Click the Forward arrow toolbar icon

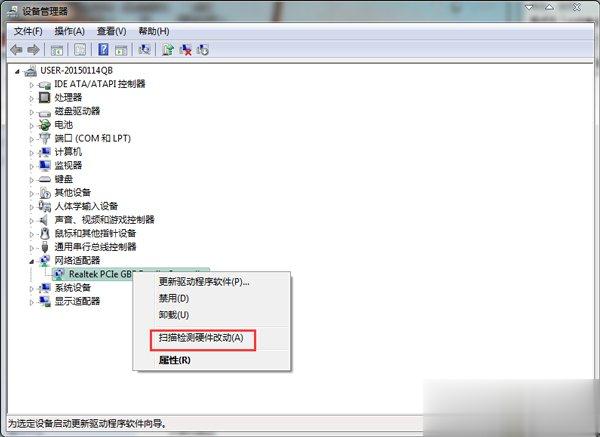point(34,50)
